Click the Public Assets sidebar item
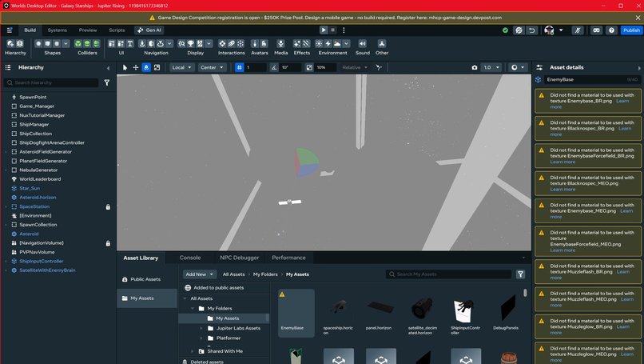Image resolution: width=644 pixels, height=364 pixels. click(x=147, y=279)
